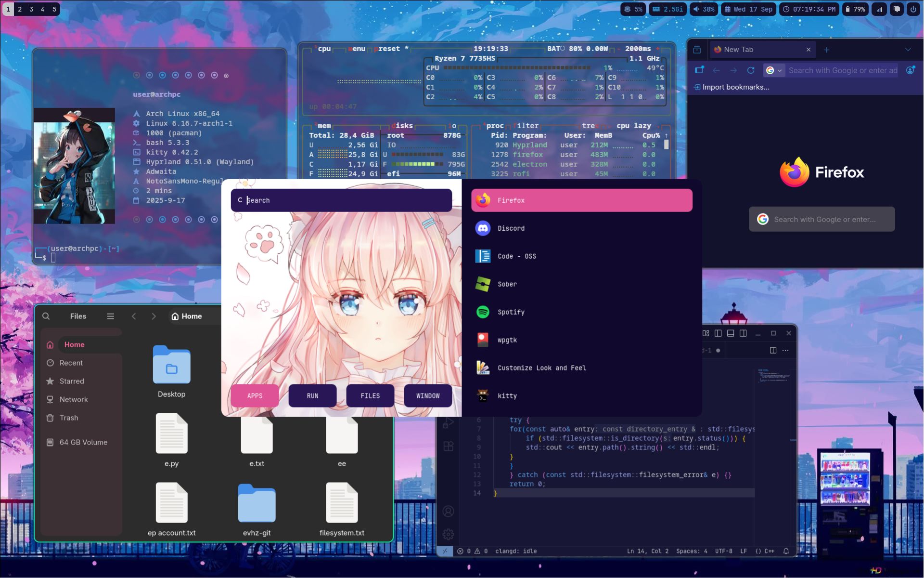Open the Google search engine dropdown

pos(774,70)
